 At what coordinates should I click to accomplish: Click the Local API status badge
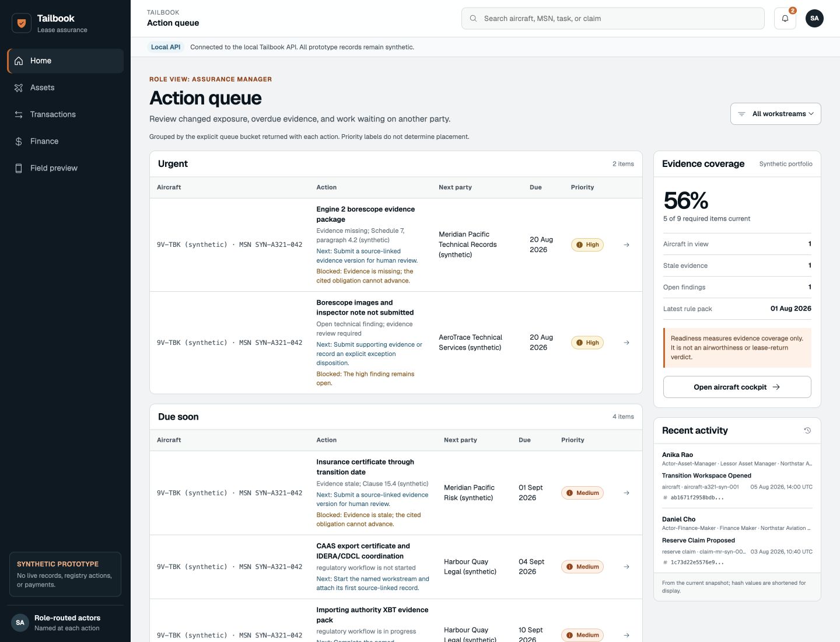(166, 47)
